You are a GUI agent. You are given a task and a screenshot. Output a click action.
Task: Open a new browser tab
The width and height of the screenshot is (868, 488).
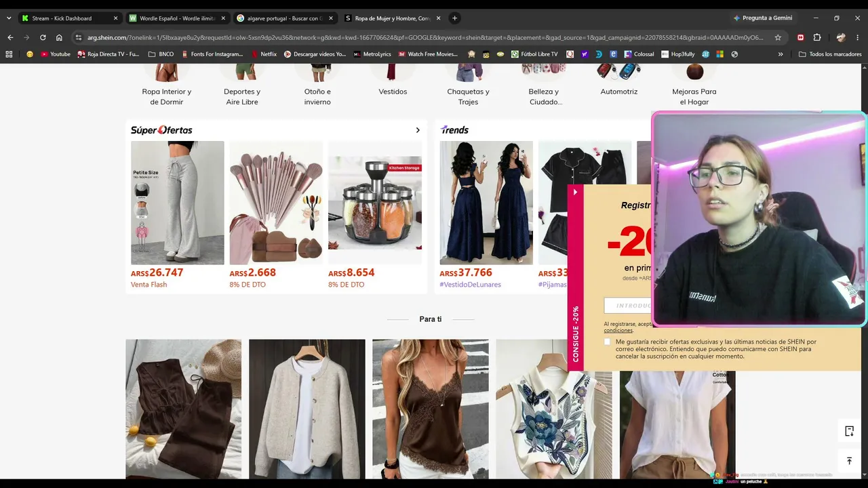point(454,18)
